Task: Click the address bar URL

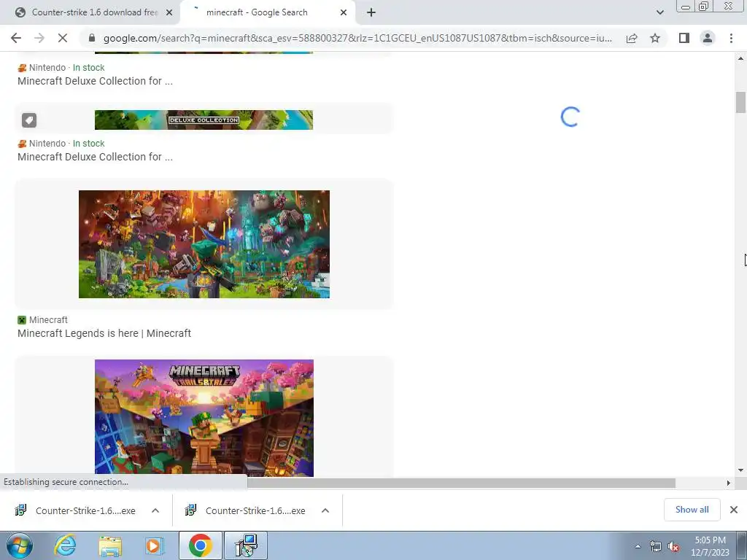Action: (x=357, y=38)
